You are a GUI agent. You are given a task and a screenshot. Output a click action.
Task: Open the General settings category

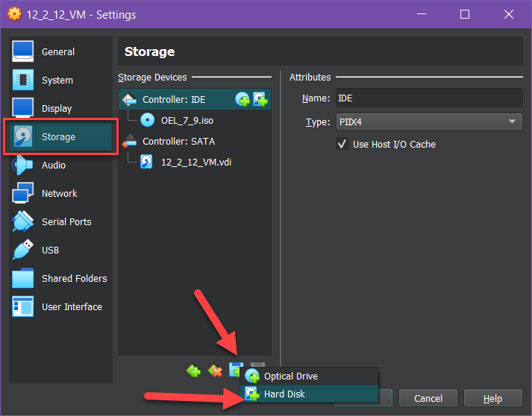coord(57,52)
